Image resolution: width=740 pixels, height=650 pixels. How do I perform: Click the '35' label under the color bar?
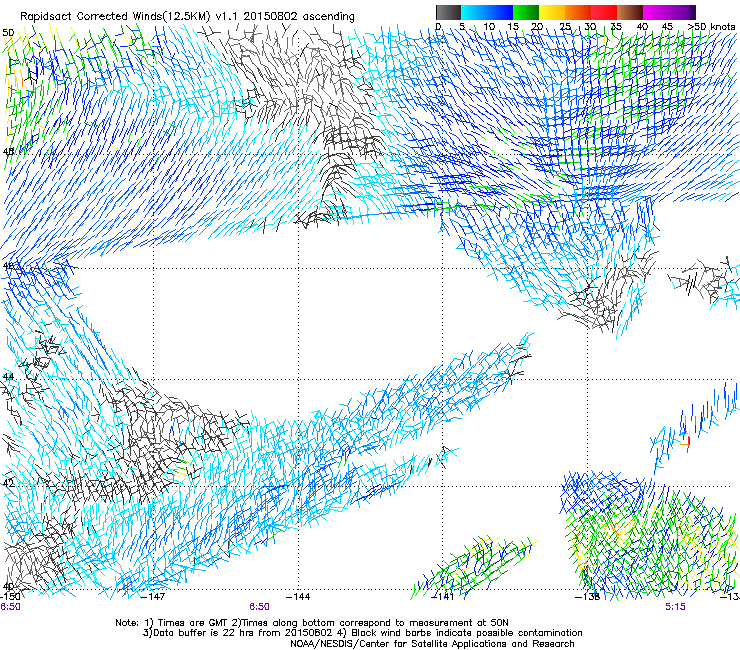click(x=616, y=26)
